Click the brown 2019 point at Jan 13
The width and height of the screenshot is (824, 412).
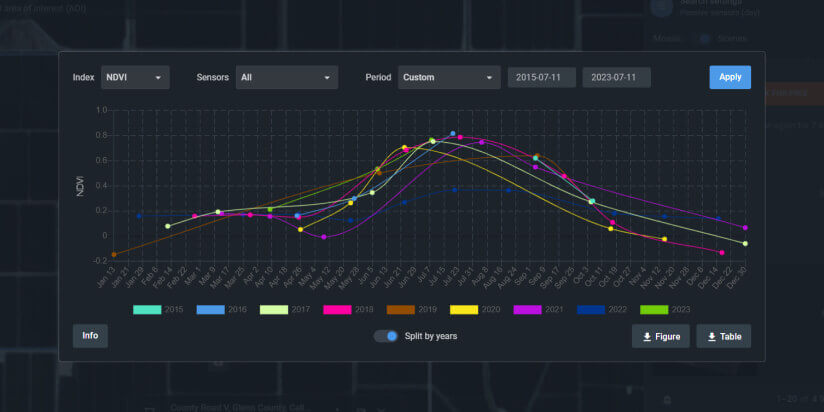coord(114,254)
